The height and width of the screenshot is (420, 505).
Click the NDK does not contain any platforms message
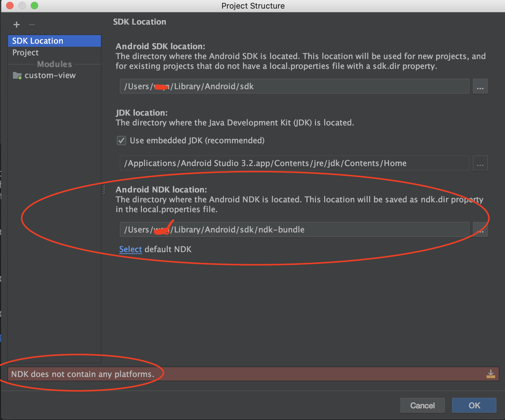[83, 374]
